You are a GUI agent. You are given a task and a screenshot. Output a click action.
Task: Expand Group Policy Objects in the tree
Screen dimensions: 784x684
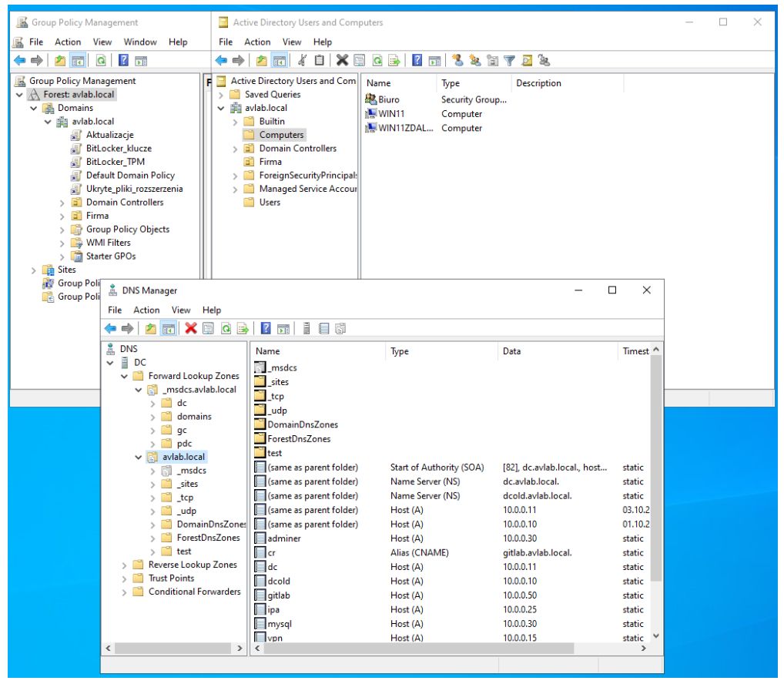tap(62, 230)
